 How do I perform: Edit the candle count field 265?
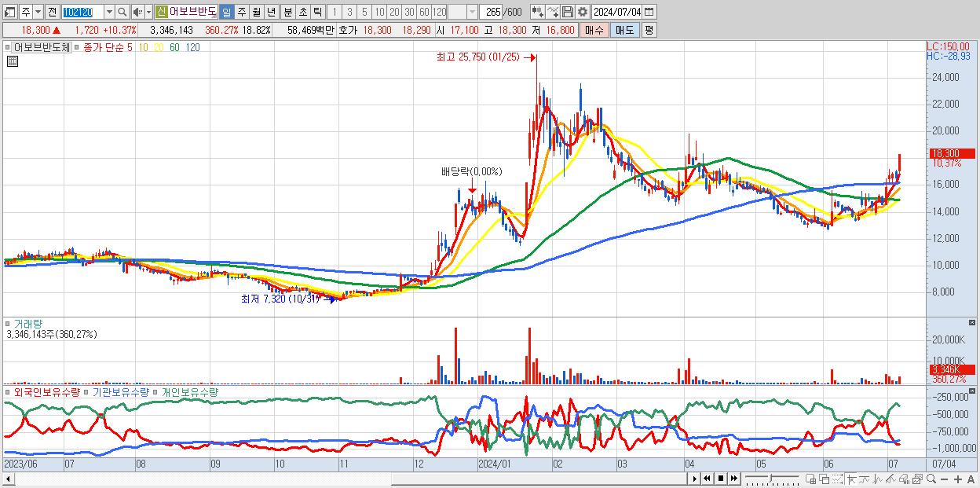(491, 13)
